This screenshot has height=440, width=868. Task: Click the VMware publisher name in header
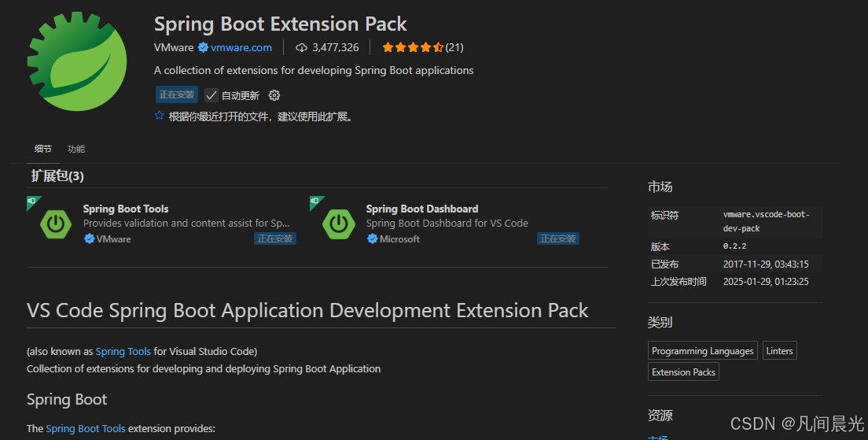tap(174, 48)
